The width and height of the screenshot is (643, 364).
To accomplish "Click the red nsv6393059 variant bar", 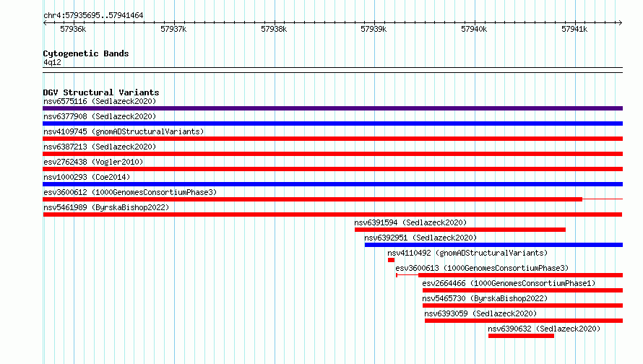I will click(x=524, y=321).
